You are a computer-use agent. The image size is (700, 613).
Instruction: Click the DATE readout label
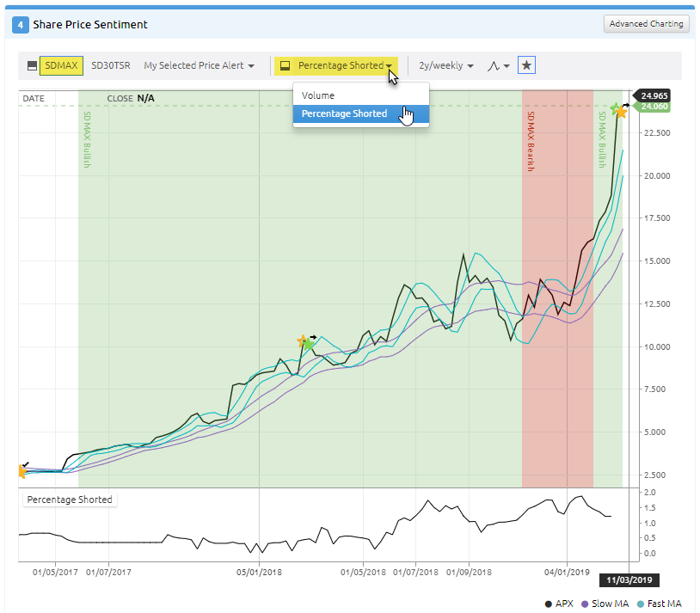[x=34, y=99]
